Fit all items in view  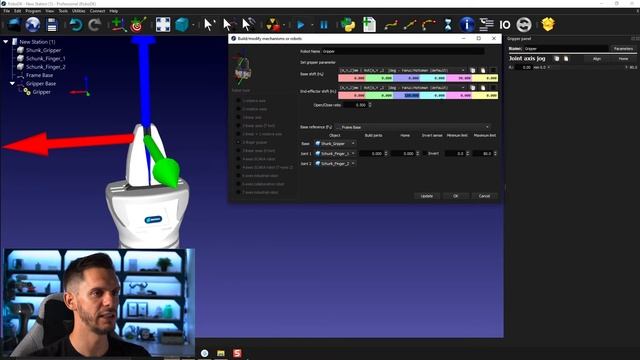[162, 25]
